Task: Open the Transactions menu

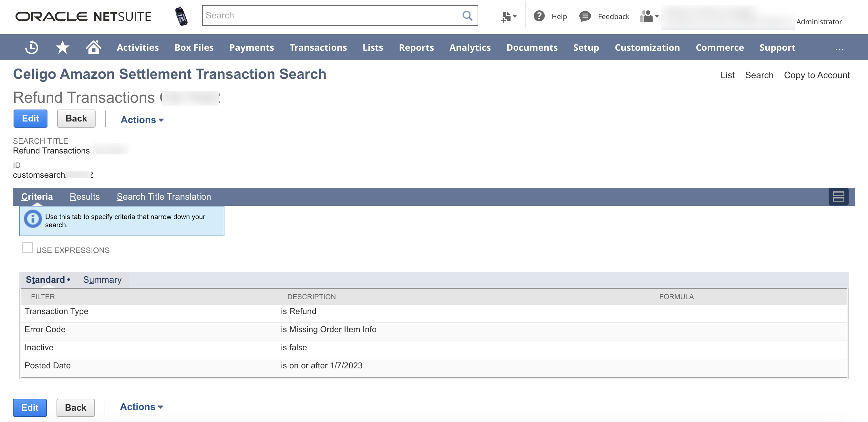Action: click(x=318, y=47)
